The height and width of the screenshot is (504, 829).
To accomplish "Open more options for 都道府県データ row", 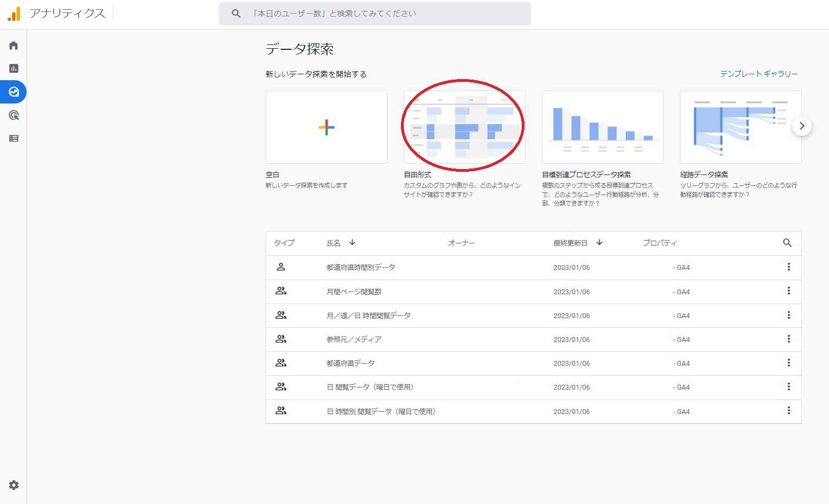I will 788,363.
